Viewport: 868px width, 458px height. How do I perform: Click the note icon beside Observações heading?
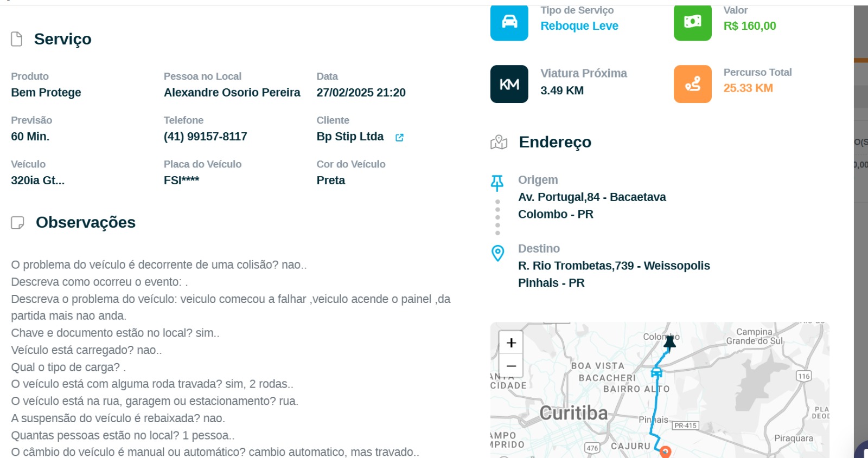(17, 223)
